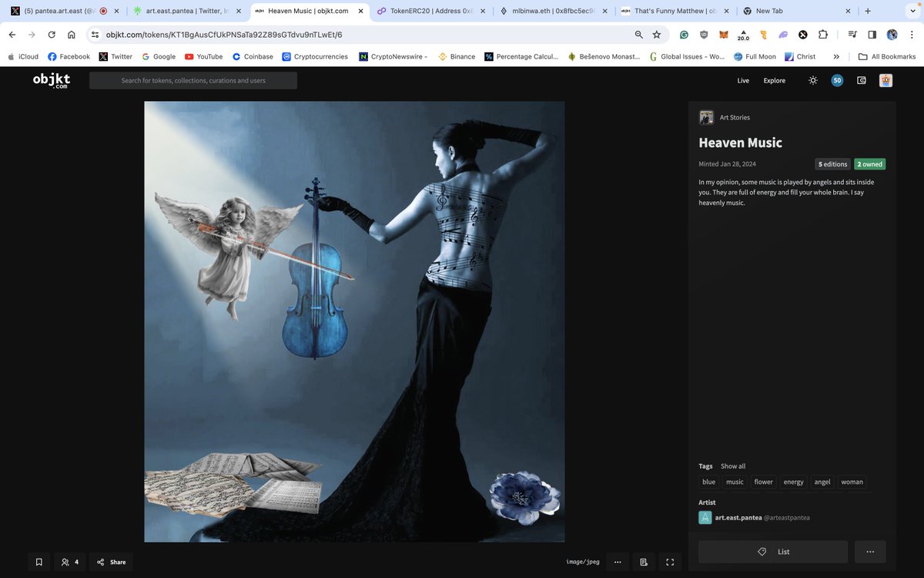The image size is (924, 578).
Task: Go forward with the browser forward arrow
Action: (x=32, y=35)
